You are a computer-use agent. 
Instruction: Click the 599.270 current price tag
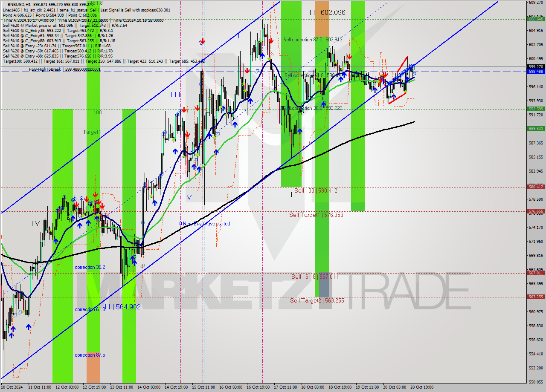[x=536, y=66]
